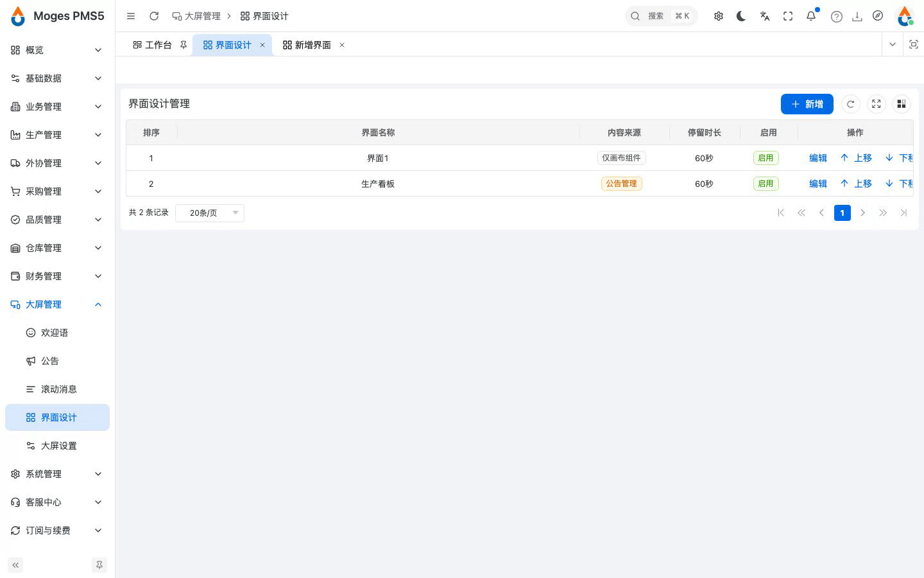
Task: Click the search box 搜索
Action: pos(661,16)
